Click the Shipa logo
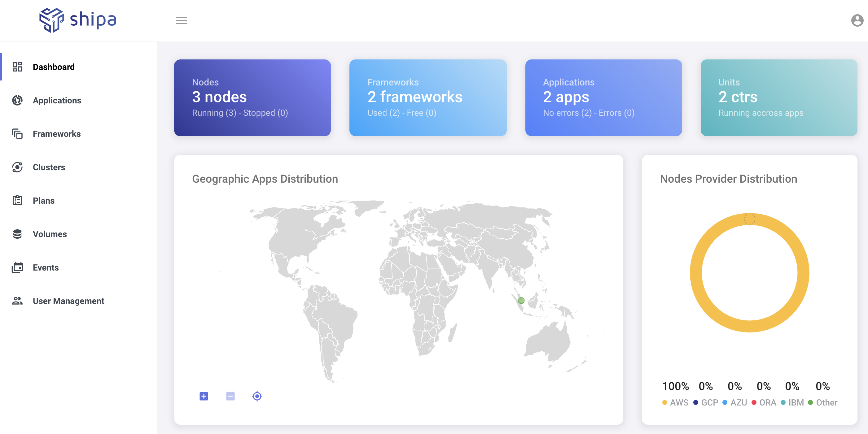The height and width of the screenshot is (434, 868). pos(78,20)
